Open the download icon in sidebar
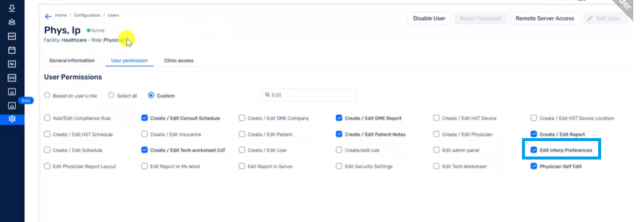 point(12,8)
